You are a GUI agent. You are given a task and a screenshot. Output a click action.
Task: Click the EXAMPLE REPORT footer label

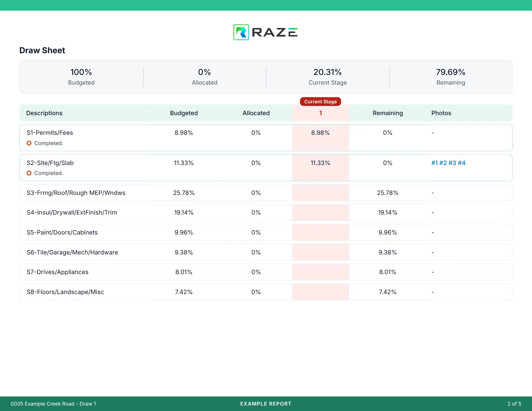click(266, 404)
